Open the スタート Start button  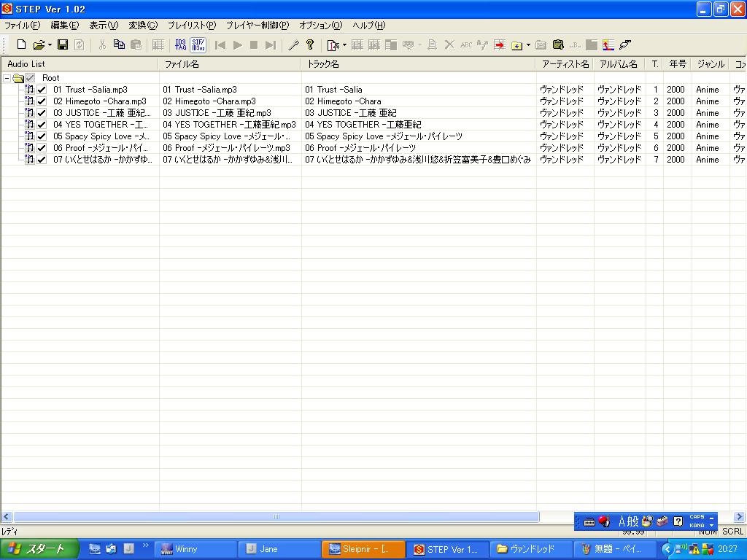pyautogui.click(x=39, y=549)
